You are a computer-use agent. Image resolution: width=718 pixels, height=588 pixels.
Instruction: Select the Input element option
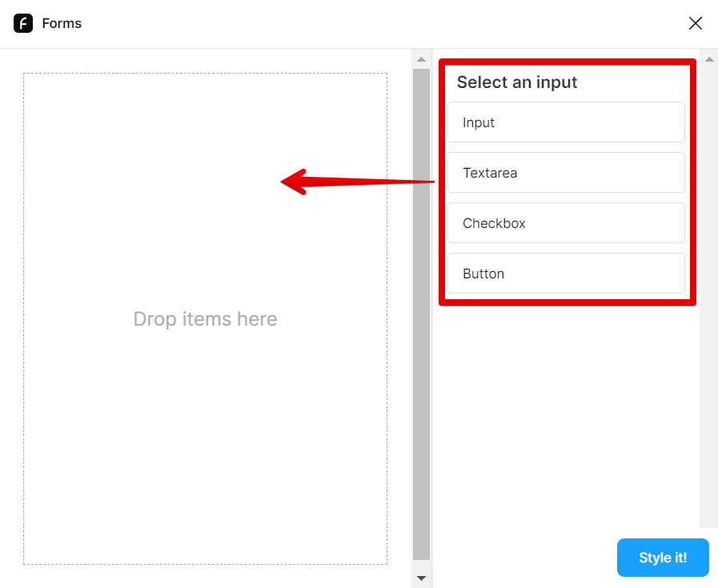point(566,122)
